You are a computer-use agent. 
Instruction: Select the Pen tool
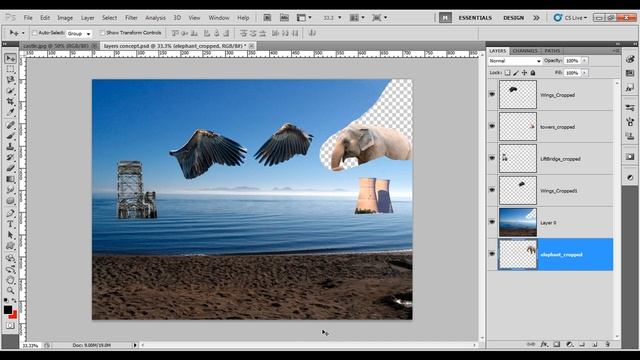10,213
